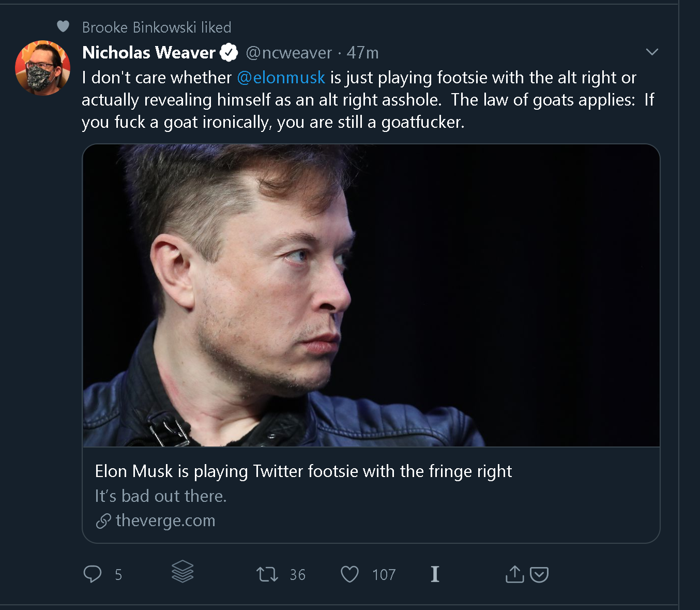
Task: Save with the Instapaper "I" icon
Action: [435, 574]
